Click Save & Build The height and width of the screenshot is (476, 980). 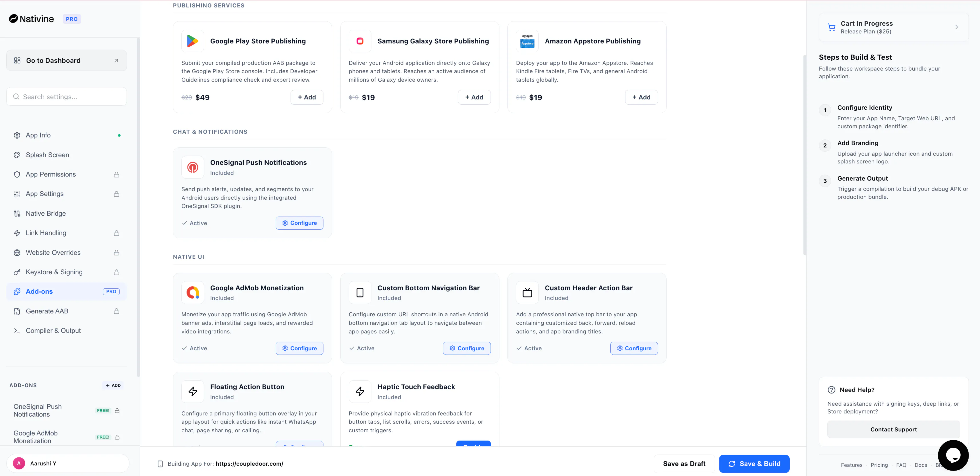[x=754, y=464]
